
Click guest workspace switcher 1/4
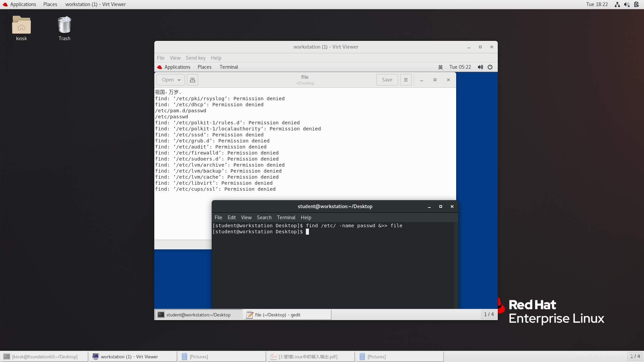click(x=489, y=314)
